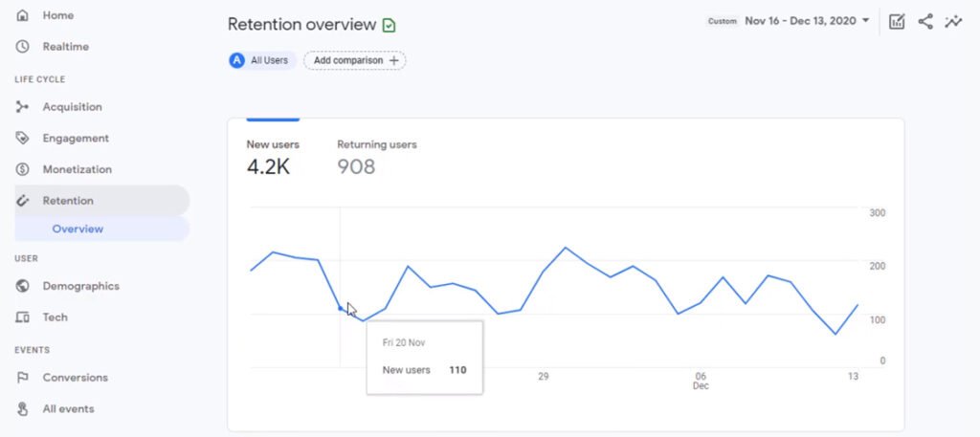Click the Add comparison button
This screenshot has height=437, width=980.
point(355,60)
